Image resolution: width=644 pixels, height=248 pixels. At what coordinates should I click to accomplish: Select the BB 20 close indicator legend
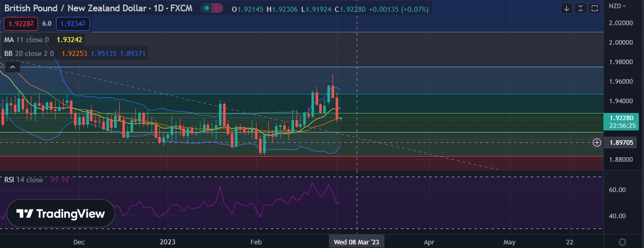point(29,53)
